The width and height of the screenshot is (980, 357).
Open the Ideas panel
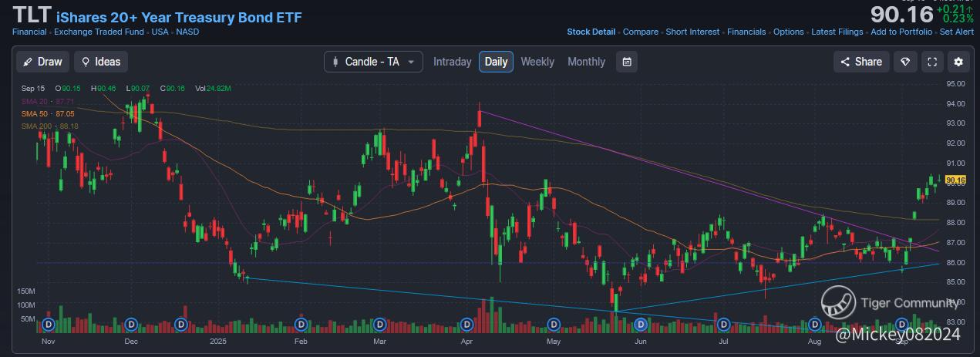pos(101,62)
